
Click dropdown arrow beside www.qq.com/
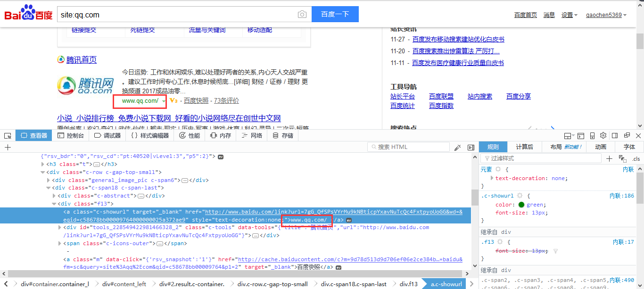(x=164, y=101)
